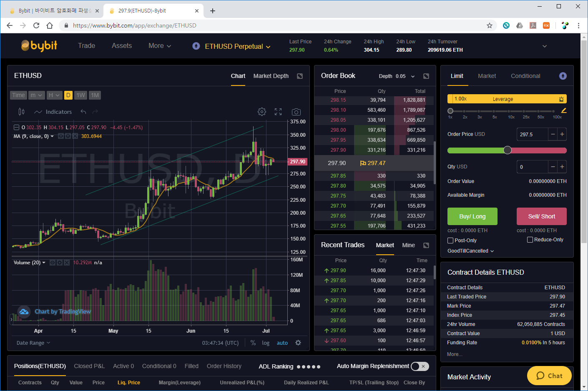Collapse the OHLC legend toggle box
This screenshot has width=588, height=391.
pos(16,128)
